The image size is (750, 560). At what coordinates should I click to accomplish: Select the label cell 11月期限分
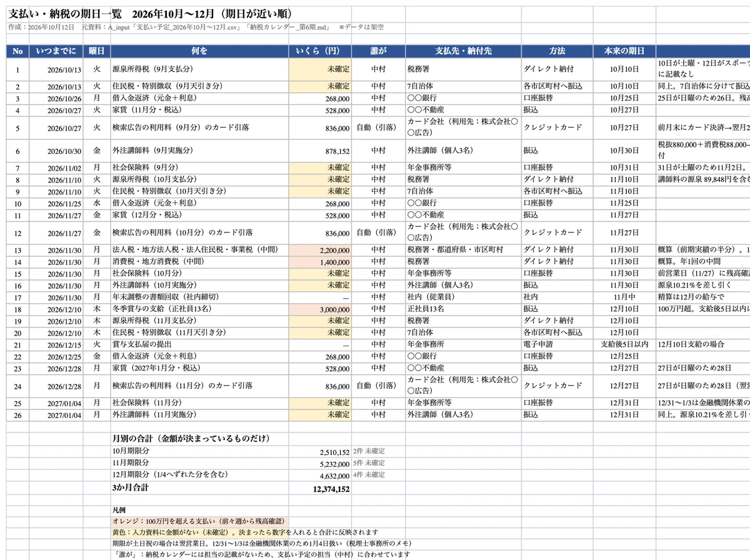[x=199, y=463]
